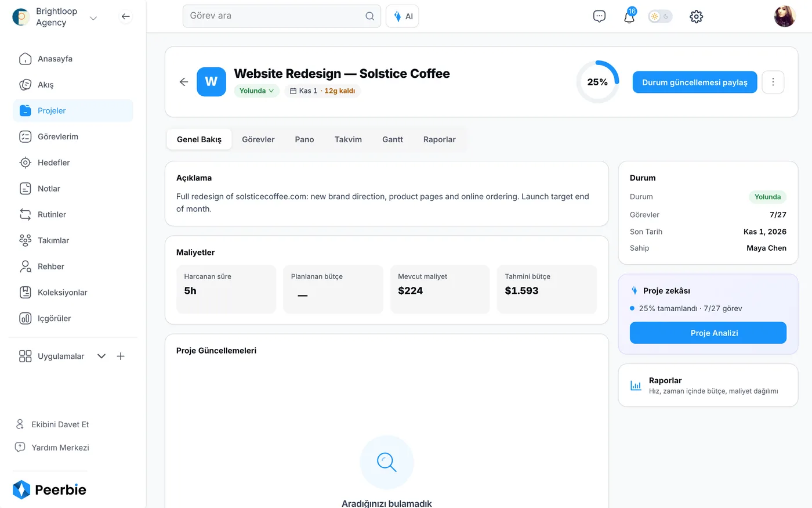This screenshot has width=812, height=508.
Task: Select the Genel Bakış tab
Action: tap(199, 139)
